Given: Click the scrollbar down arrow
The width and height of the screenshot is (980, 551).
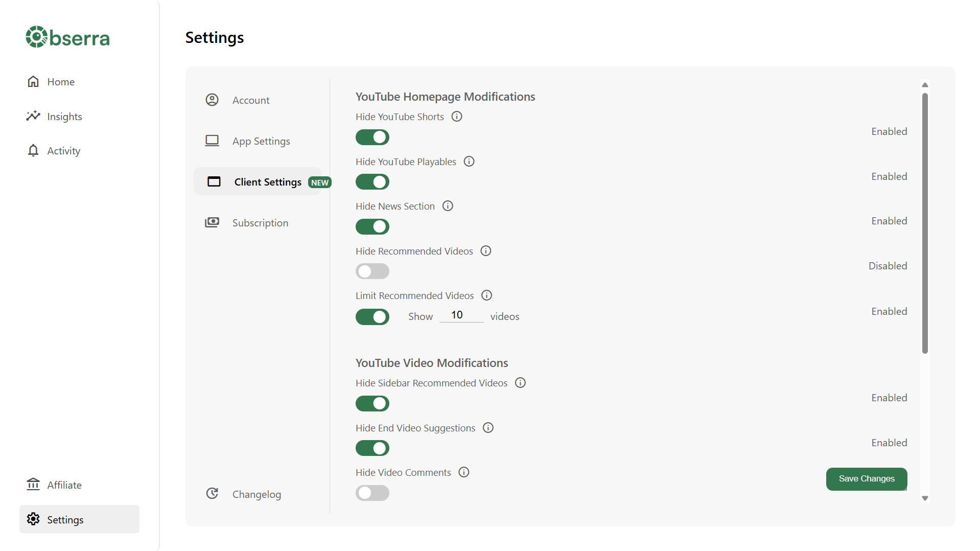Looking at the screenshot, I should 924,498.
